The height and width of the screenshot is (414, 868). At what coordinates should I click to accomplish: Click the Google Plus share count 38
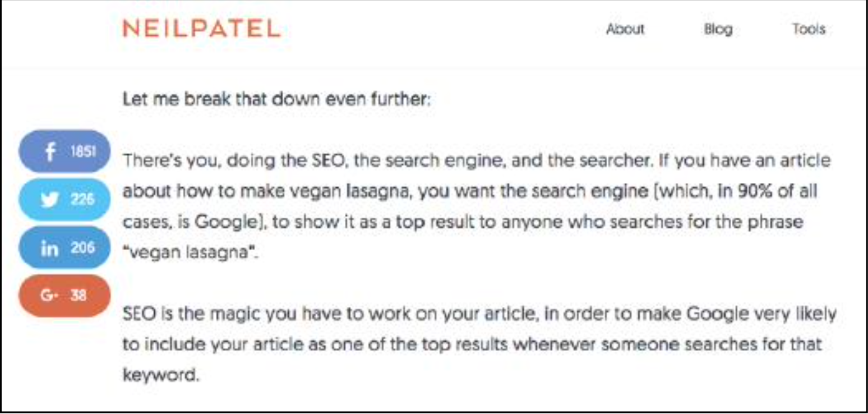click(x=79, y=296)
